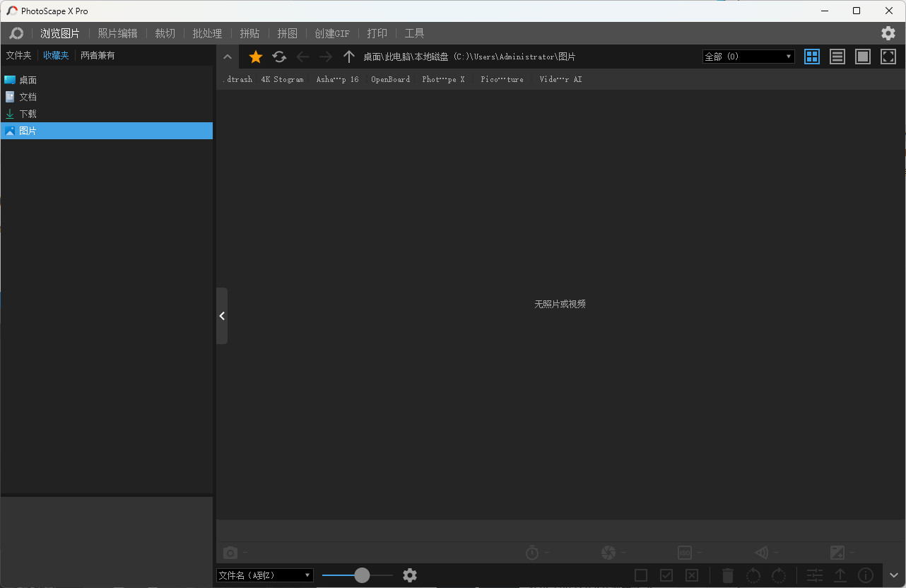
Task: Open the 全部 (0) filter dropdown
Action: pyautogui.click(x=748, y=57)
